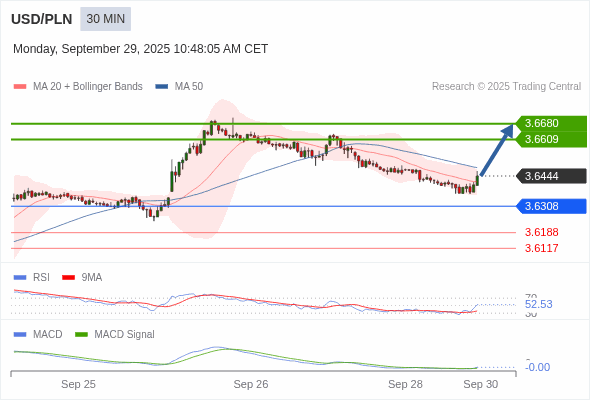Select the timestamp 'Monday, September 29, 2025 10:48:05 AM CET'

tap(140, 49)
